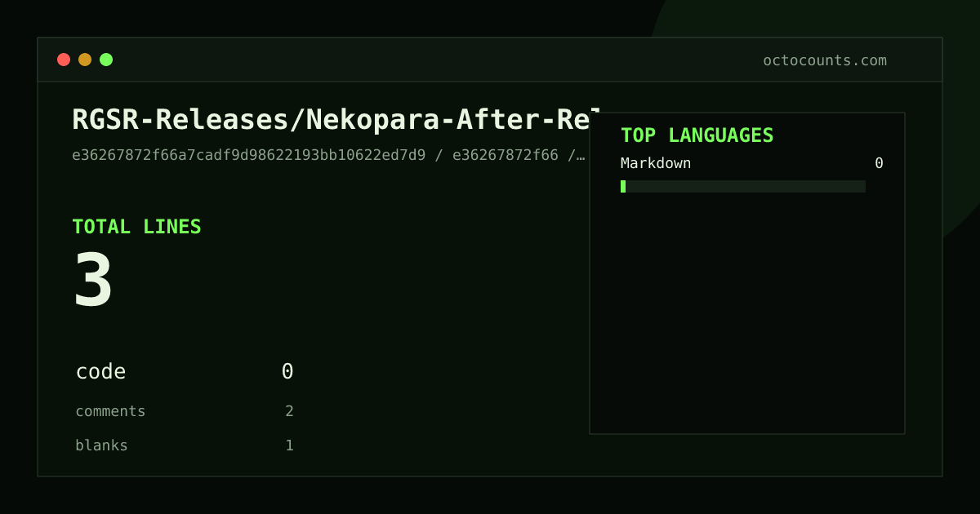Click the Markdown language progress bar
Screen dimensions: 980x514
[743, 186]
